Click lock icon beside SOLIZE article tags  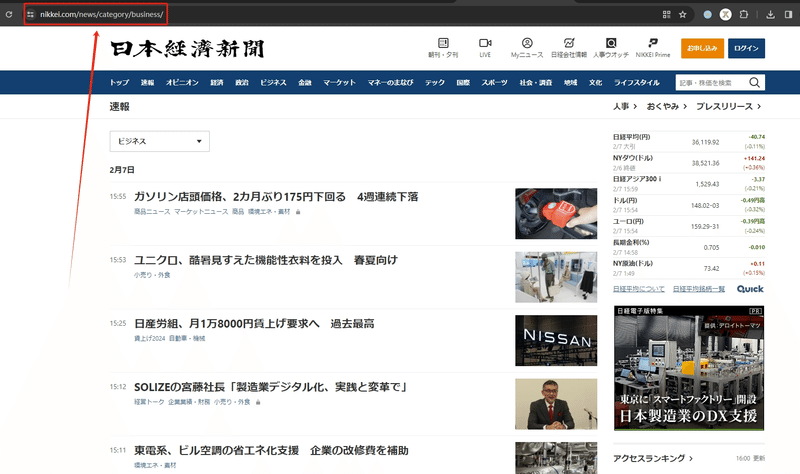[258, 402]
